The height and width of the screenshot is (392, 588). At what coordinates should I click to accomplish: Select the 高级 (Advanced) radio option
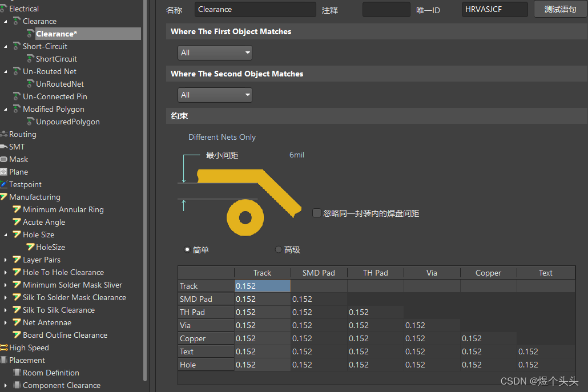click(278, 249)
